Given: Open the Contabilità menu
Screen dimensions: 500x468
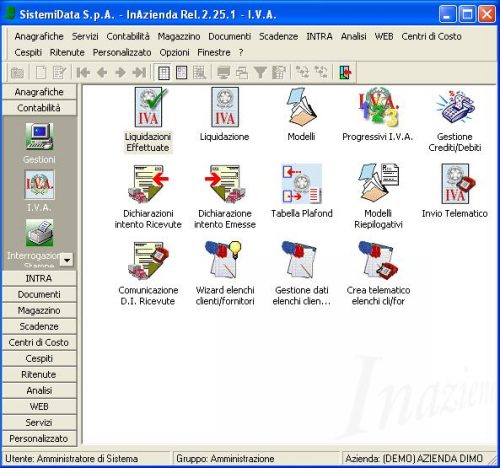Looking at the screenshot, I should tap(128, 36).
